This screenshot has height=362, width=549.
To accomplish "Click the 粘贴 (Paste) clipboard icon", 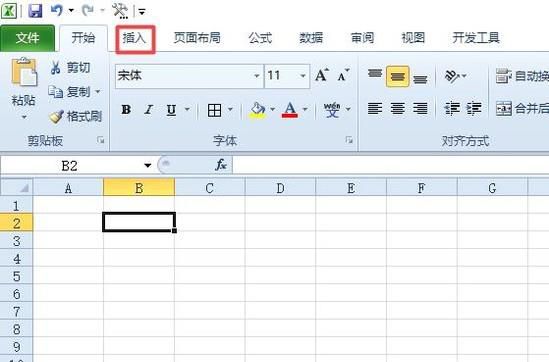I will point(24,72).
